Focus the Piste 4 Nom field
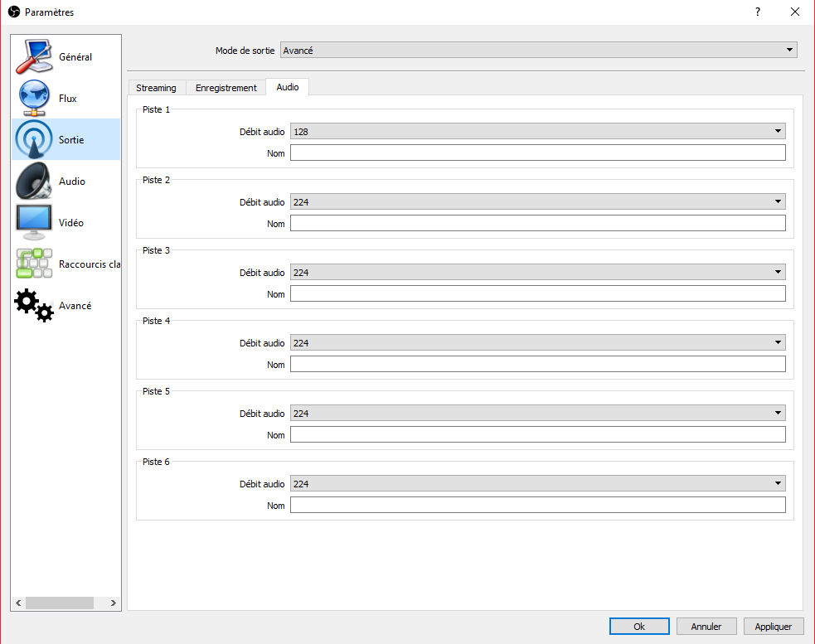This screenshot has width=815, height=644. coord(537,365)
